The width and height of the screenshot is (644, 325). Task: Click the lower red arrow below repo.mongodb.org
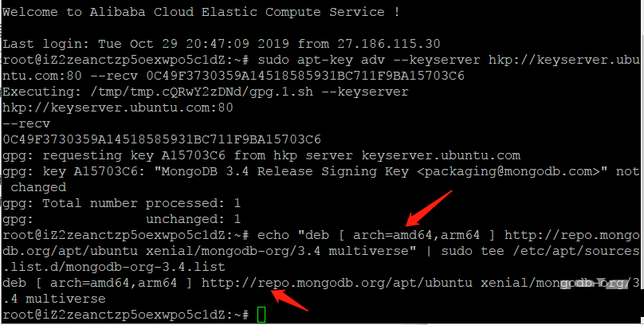click(289, 300)
